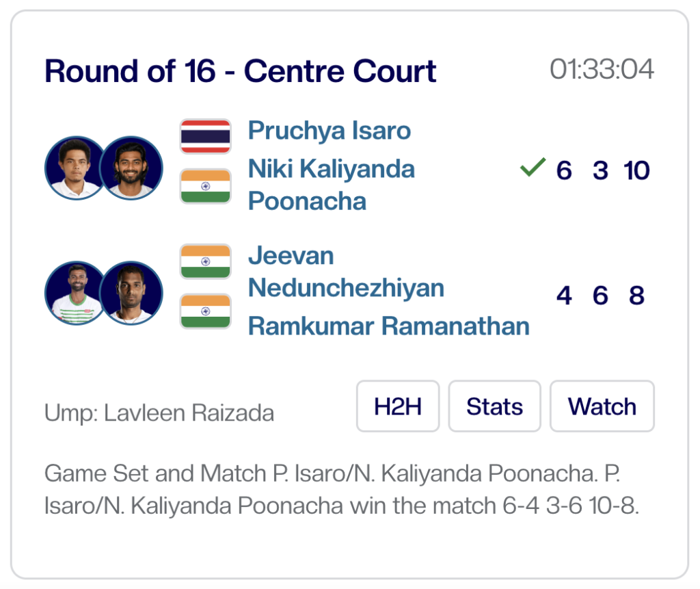Open Pruchya Isaro's player profile link

click(x=329, y=130)
